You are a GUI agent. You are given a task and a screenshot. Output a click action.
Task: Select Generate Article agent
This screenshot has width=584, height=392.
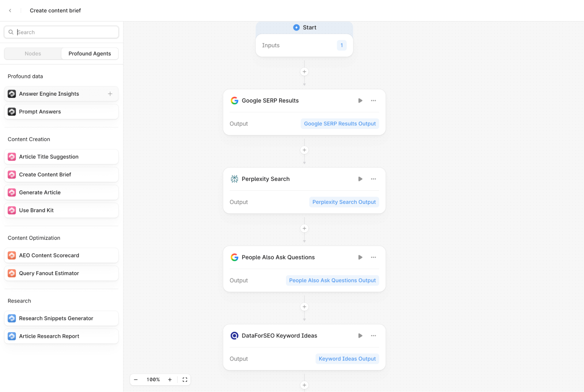[x=61, y=192]
